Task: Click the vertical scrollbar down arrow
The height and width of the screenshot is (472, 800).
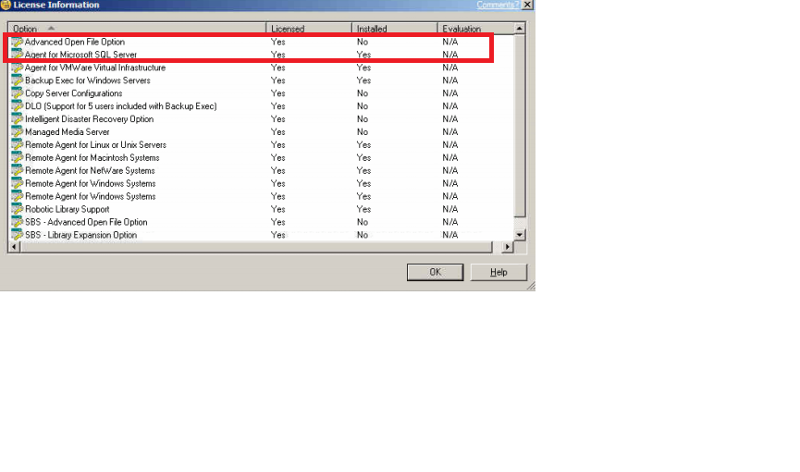Action: click(519, 235)
